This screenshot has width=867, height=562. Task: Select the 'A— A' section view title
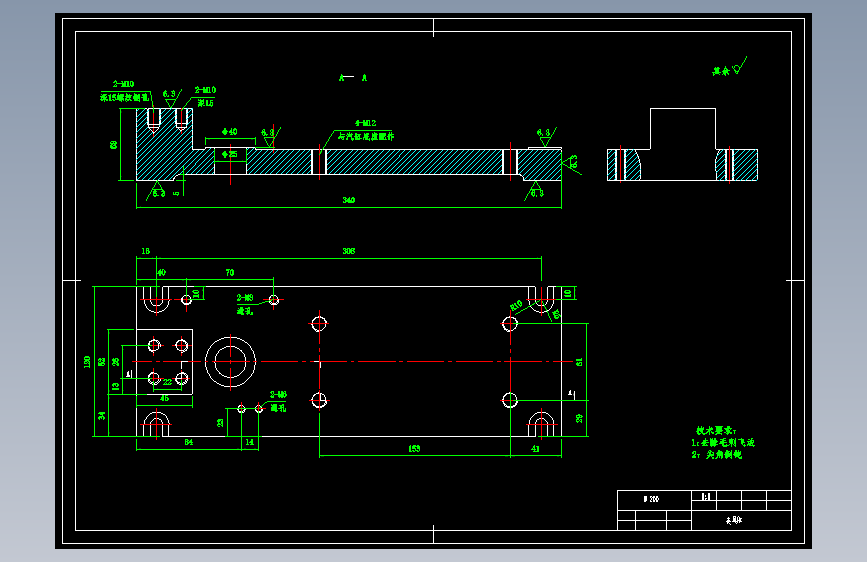tap(353, 78)
